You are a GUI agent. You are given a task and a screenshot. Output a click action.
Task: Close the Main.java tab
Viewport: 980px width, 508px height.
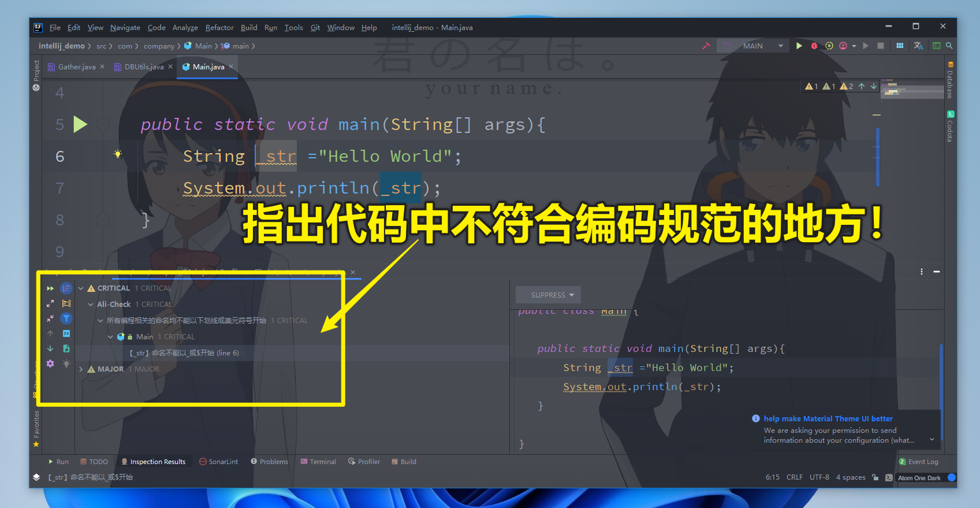coord(231,67)
